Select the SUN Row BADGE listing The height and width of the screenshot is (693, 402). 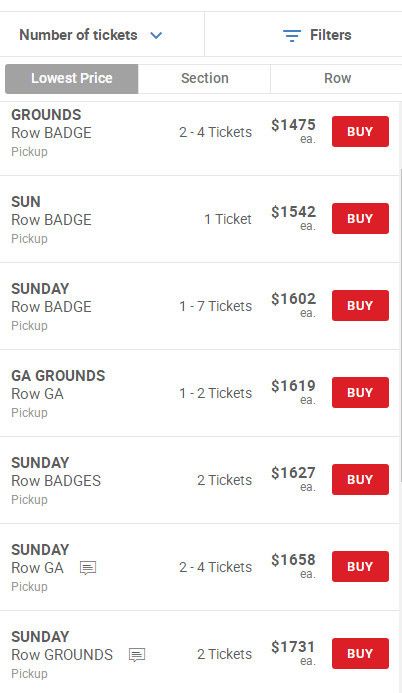[199, 219]
